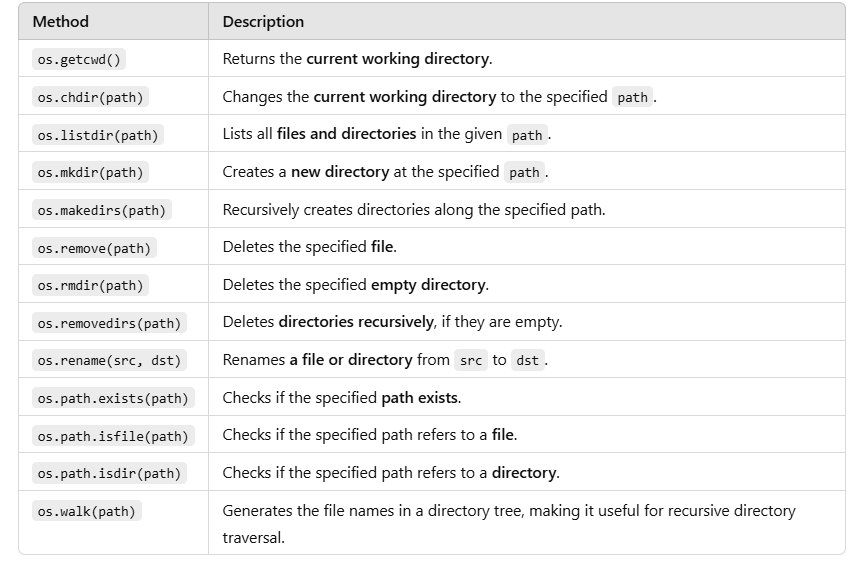
Task: Select the os.path.isfile(path) entry
Action: (x=113, y=436)
